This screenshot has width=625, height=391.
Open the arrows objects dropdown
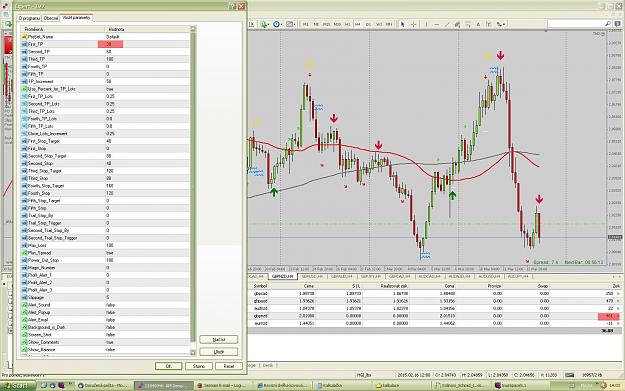pyautogui.click(x=501, y=24)
